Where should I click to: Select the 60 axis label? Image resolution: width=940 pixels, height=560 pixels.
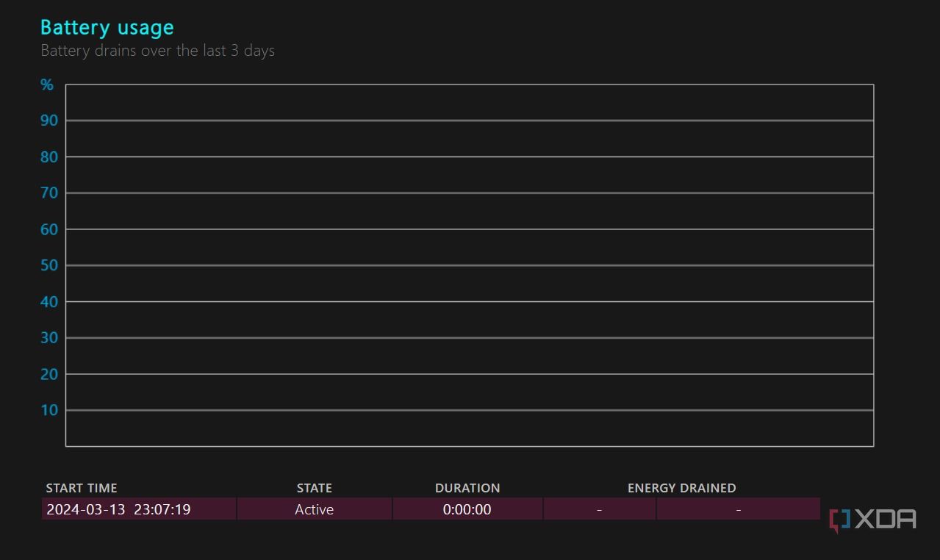(x=49, y=229)
